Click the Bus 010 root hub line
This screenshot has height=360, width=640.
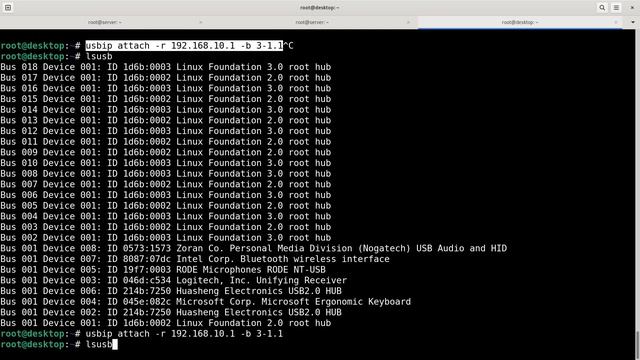point(166,163)
